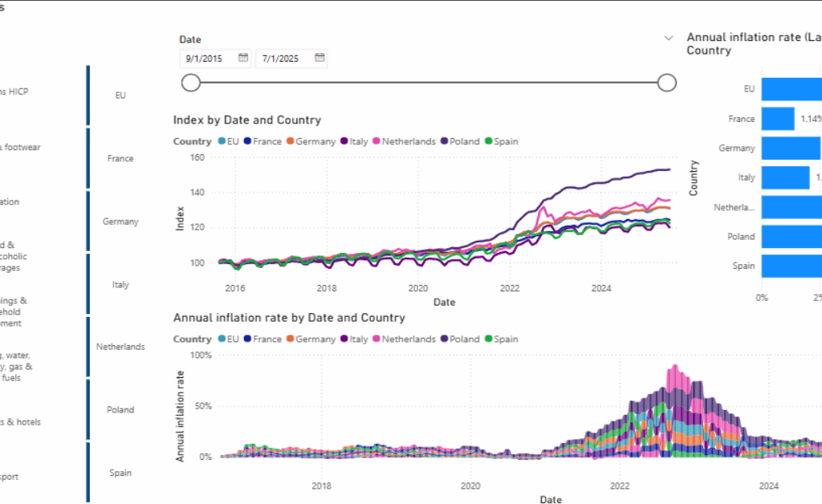This screenshot has width=822, height=504.
Task: Toggle Netherlands in the Index chart legend
Action: [x=404, y=141]
